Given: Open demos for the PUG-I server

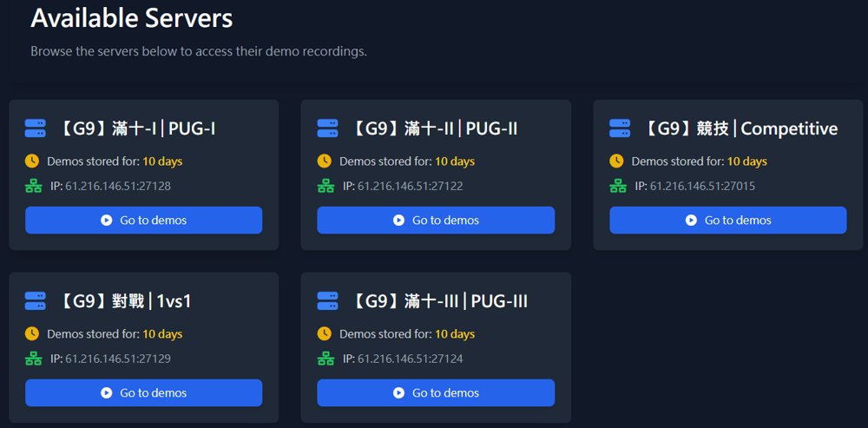Looking at the screenshot, I should point(143,221).
